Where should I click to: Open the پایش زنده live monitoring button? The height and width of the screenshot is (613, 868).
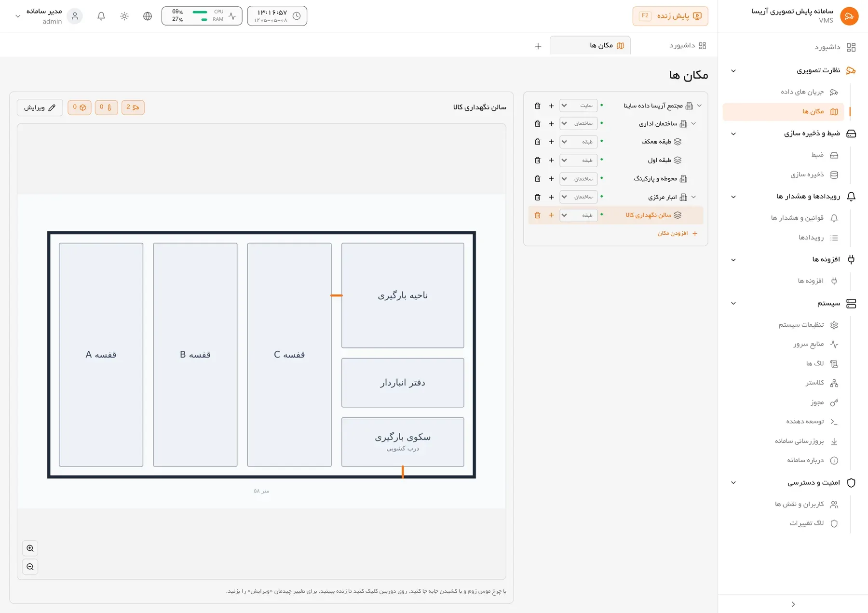click(670, 16)
